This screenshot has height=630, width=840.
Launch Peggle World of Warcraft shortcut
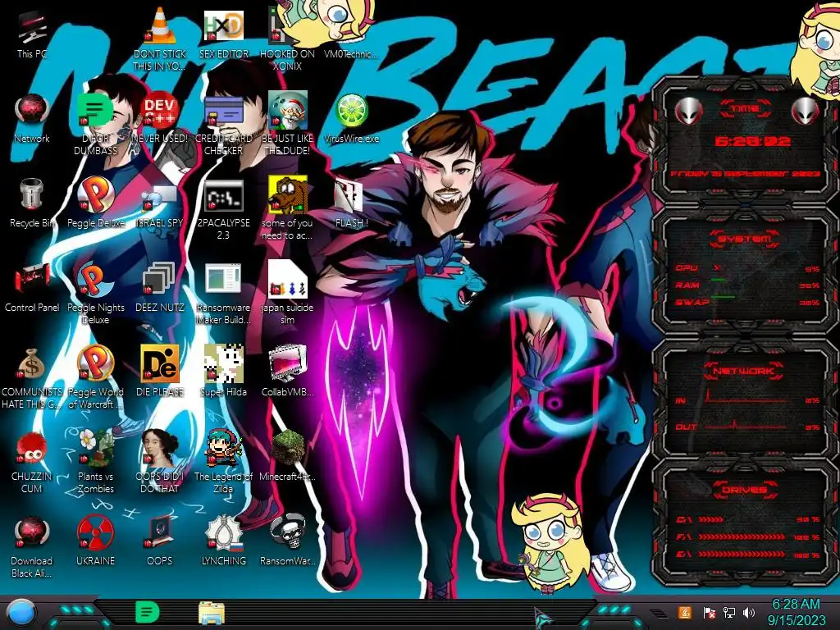[95, 363]
